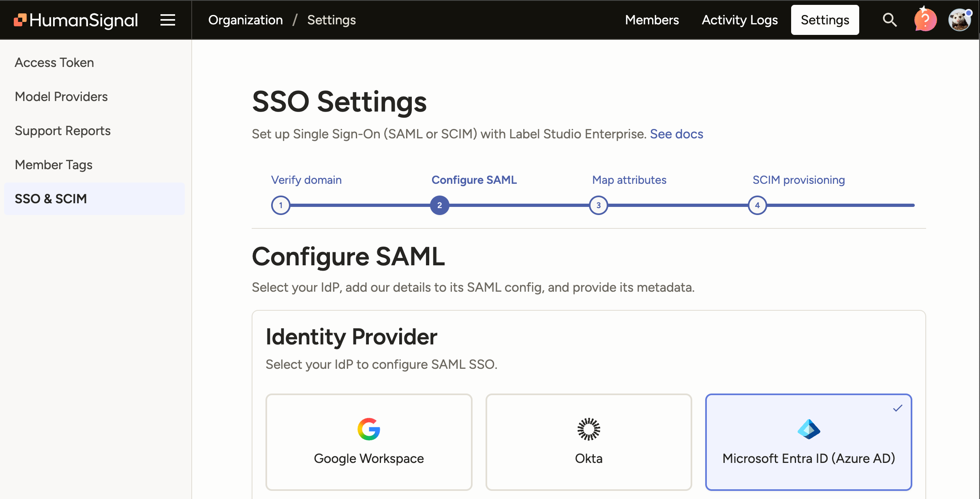This screenshot has height=499, width=980.
Task: Open Access Token in the sidebar
Action: (54, 62)
